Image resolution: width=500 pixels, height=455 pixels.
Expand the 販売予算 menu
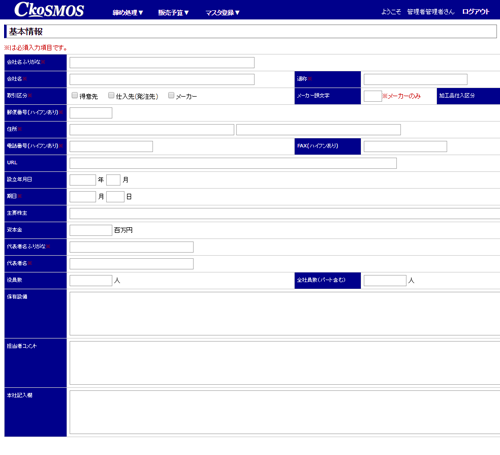point(173,13)
